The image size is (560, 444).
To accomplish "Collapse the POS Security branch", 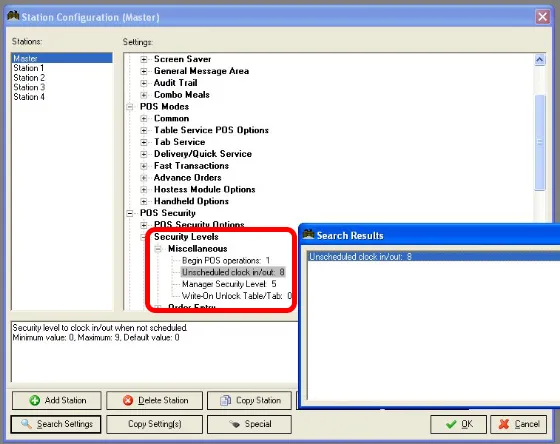I will pos(130,213).
